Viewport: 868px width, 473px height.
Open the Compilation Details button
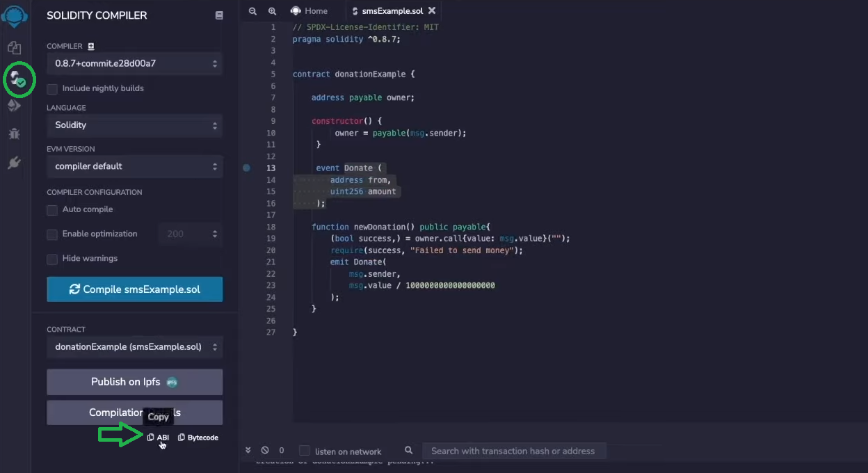pos(135,412)
